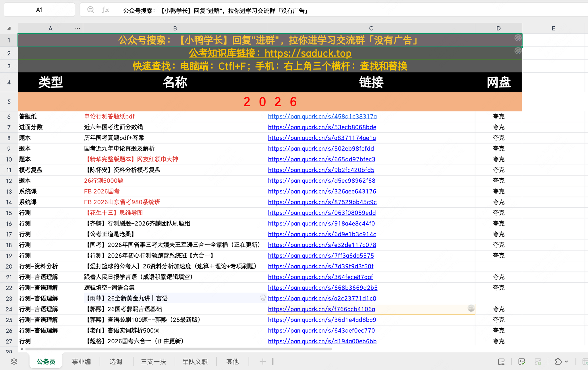Open the plugin puzzle icon
The image size is (588, 370).
point(558,361)
